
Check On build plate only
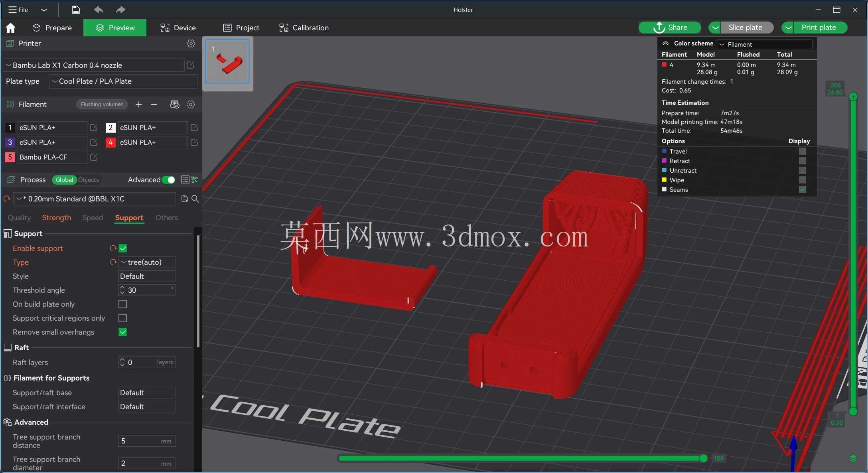[x=123, y=304]
